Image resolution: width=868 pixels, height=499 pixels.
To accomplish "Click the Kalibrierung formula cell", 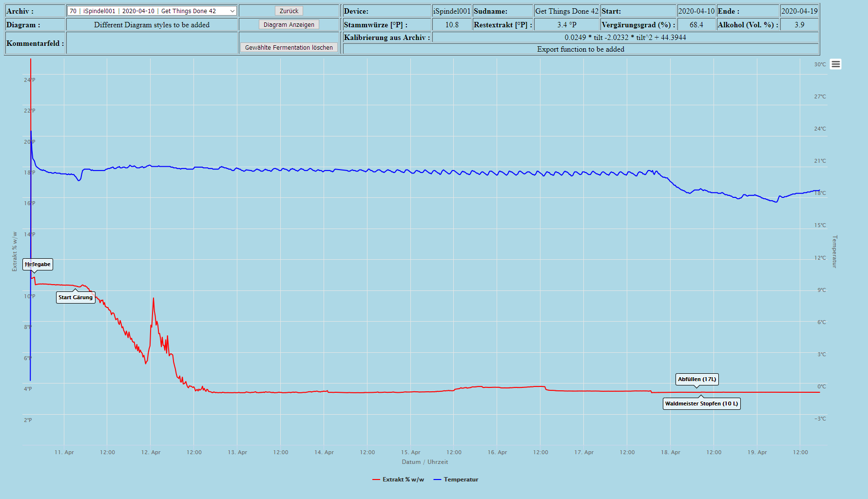I will click(x=625, y=38).
